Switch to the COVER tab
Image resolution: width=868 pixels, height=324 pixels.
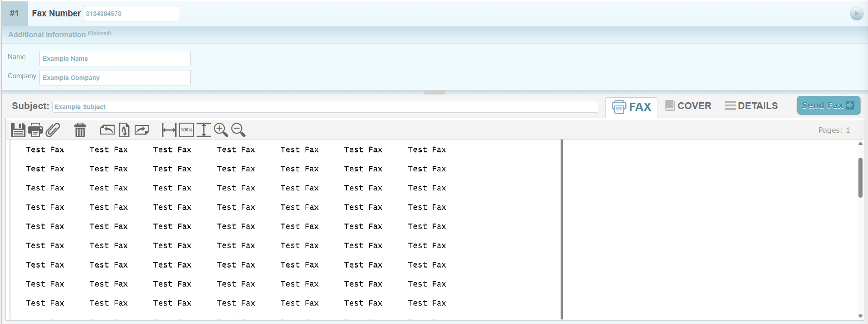688,106
